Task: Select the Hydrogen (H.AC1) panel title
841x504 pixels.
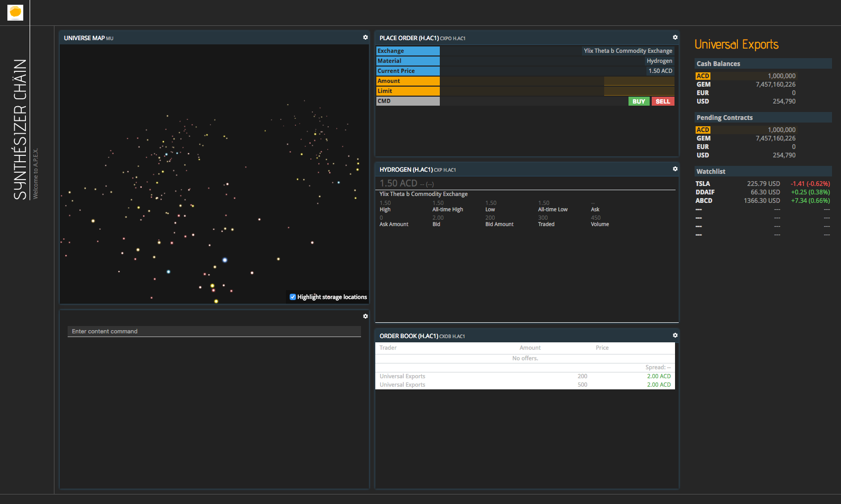Action: pos(406,170)
